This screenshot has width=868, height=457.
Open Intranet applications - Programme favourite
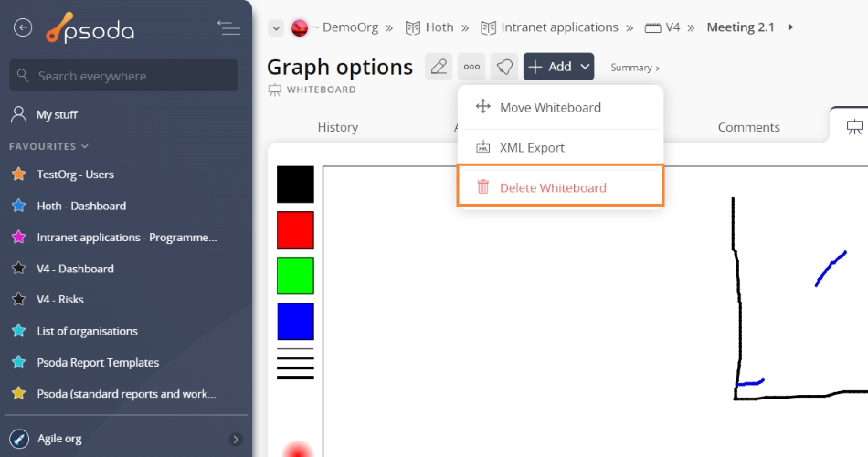tap(127, 237)
